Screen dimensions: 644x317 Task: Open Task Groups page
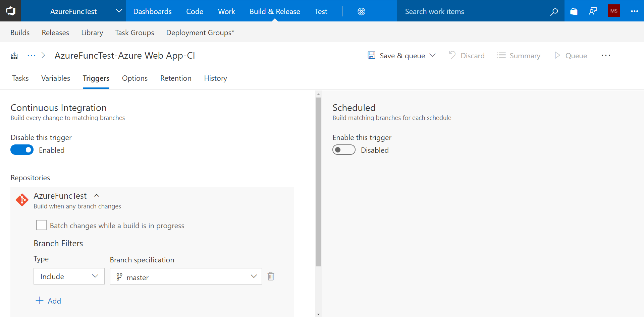tap(135, 33)
